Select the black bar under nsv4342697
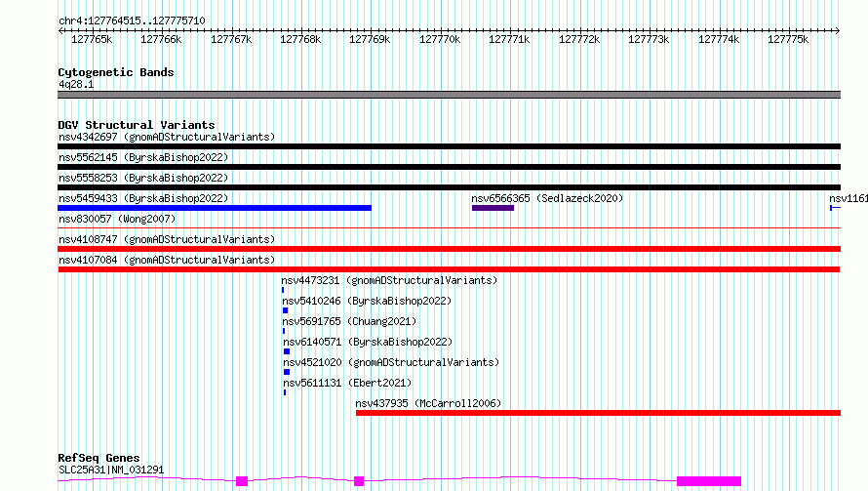 [x=449, y=146]
